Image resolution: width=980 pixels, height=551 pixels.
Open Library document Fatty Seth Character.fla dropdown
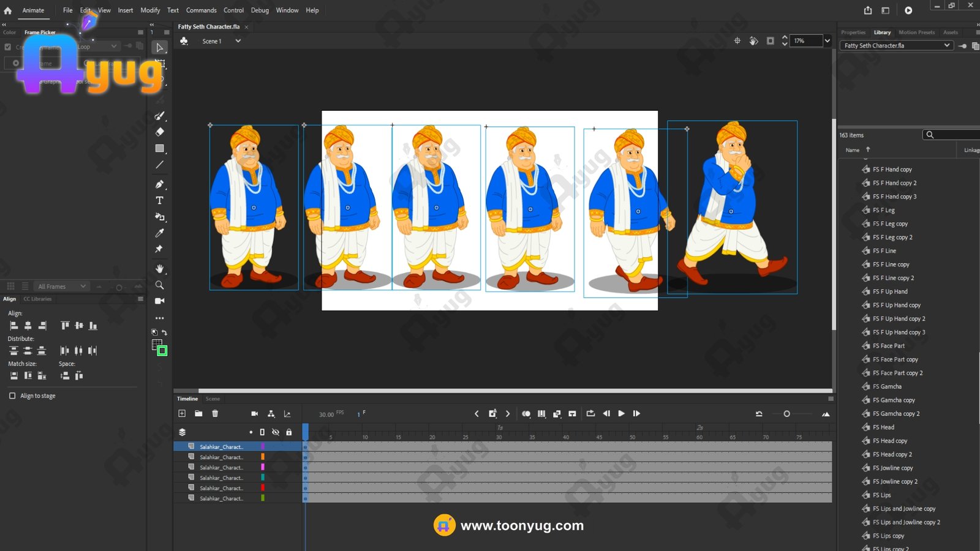coord(897,45)
